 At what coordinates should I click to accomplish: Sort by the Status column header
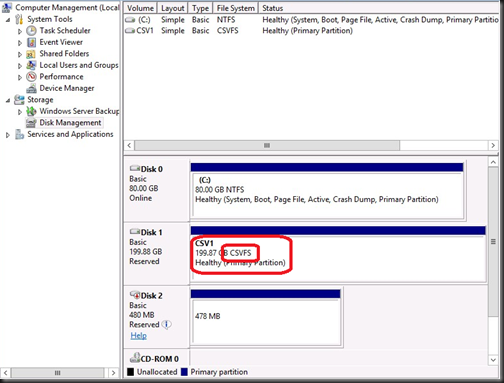379,8
